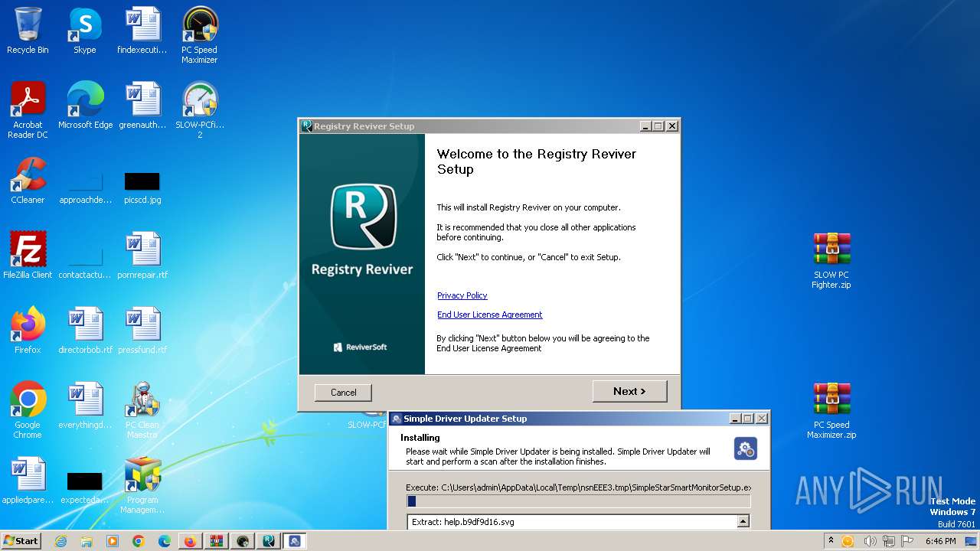The height and width of the screenshot is (551, 980).
Task: Switch to Simple Driver Updater taskbar button
Action: [x=294, y=541]
